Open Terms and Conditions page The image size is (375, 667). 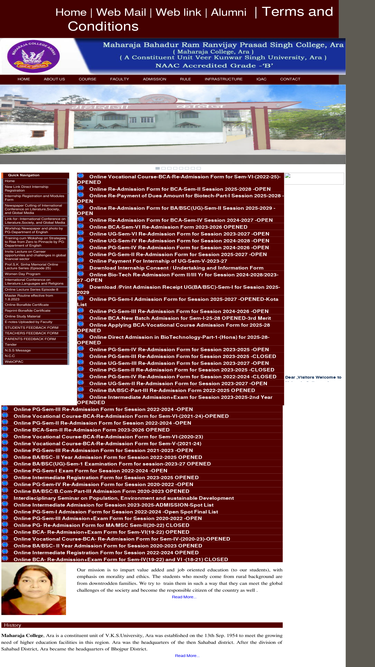[x=200, y=19]
